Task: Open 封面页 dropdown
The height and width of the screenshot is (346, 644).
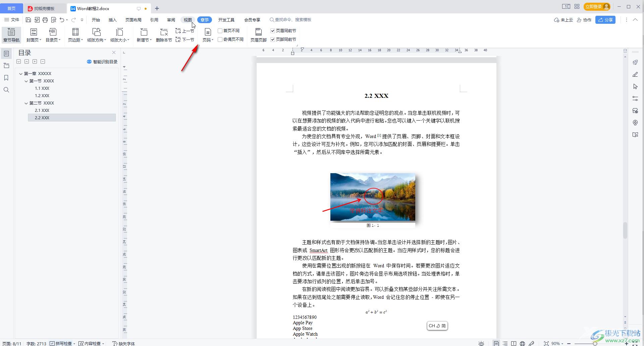Action: click(x=34, y=35)
